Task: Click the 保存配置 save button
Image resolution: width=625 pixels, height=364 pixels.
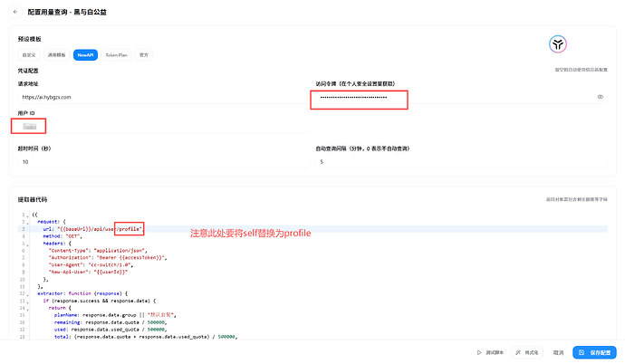Action: pos(595,352)
